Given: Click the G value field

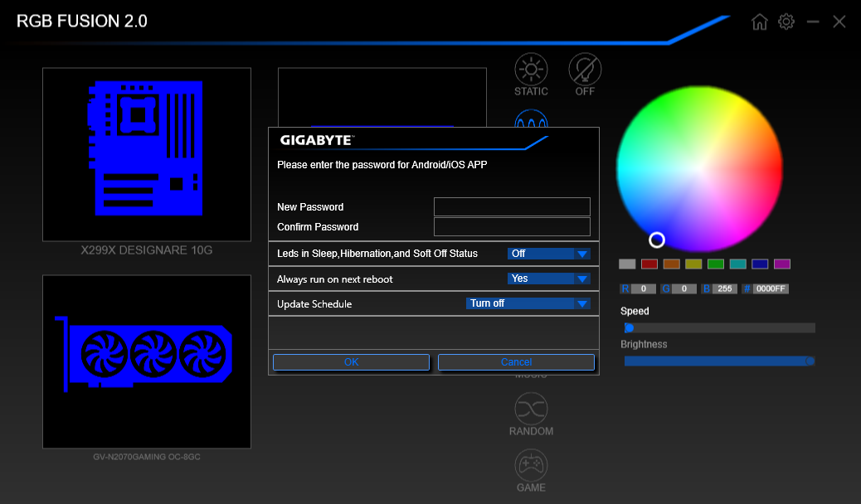Looking at the screenshot, I should (684, 288).
